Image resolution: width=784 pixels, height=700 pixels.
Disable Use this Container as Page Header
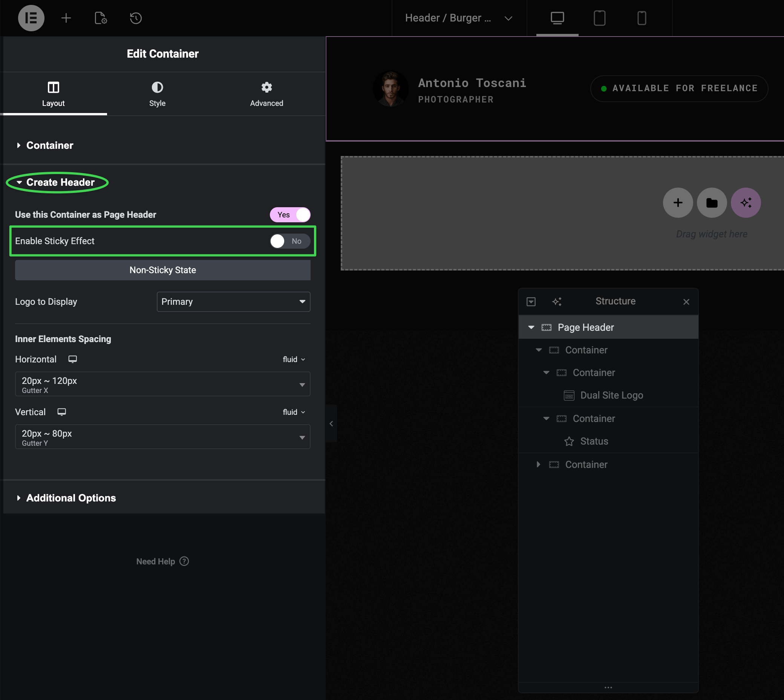(290, 215)
